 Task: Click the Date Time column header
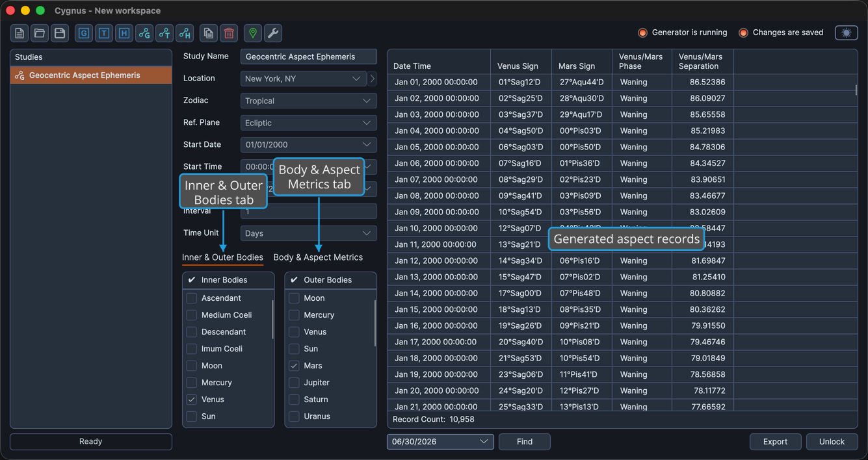[439, 62]
